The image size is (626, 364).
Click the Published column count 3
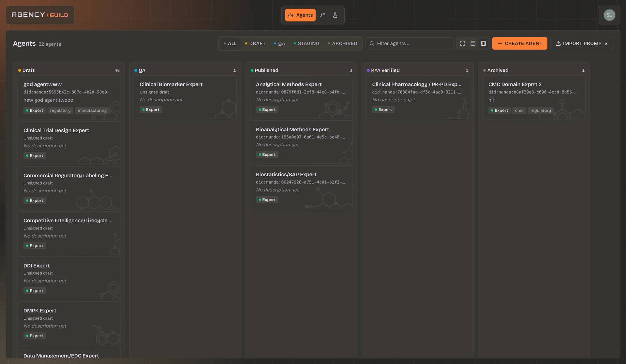pos(351,70)
